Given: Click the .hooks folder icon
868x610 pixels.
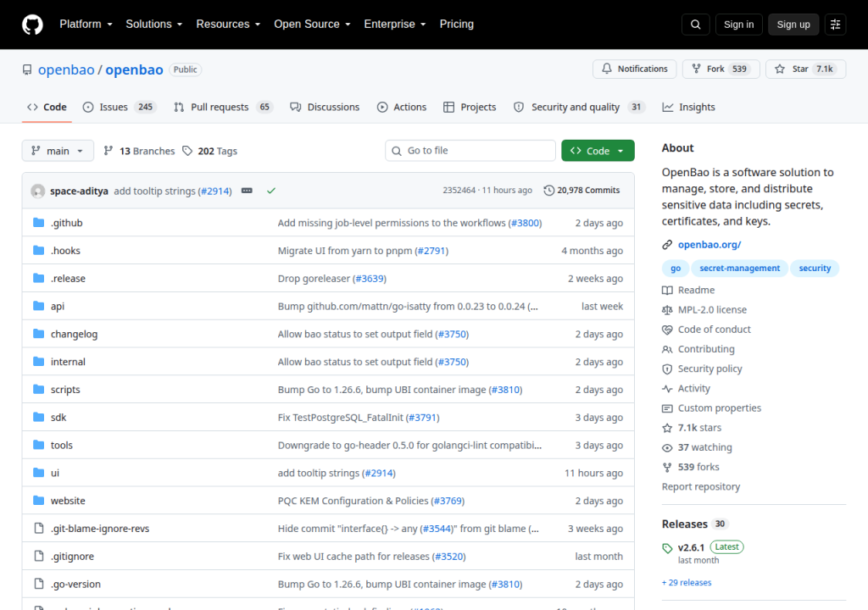Looking at the screenshot, I should pyautogui.click(x=38, y=250).
